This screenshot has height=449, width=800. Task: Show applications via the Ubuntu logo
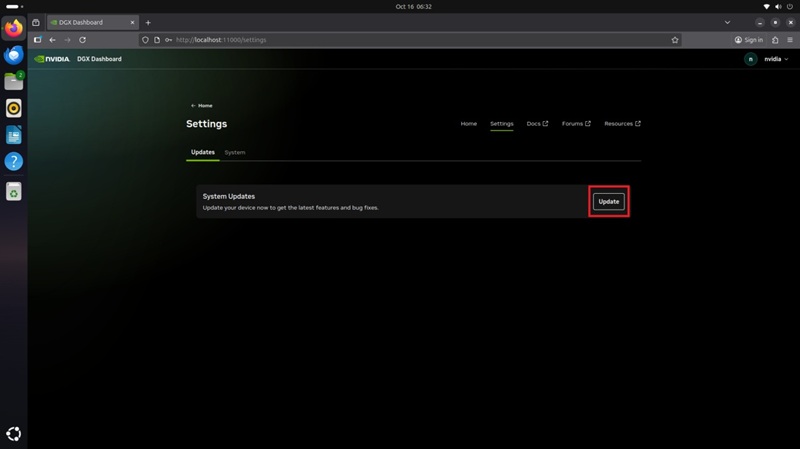pos(14,434)
